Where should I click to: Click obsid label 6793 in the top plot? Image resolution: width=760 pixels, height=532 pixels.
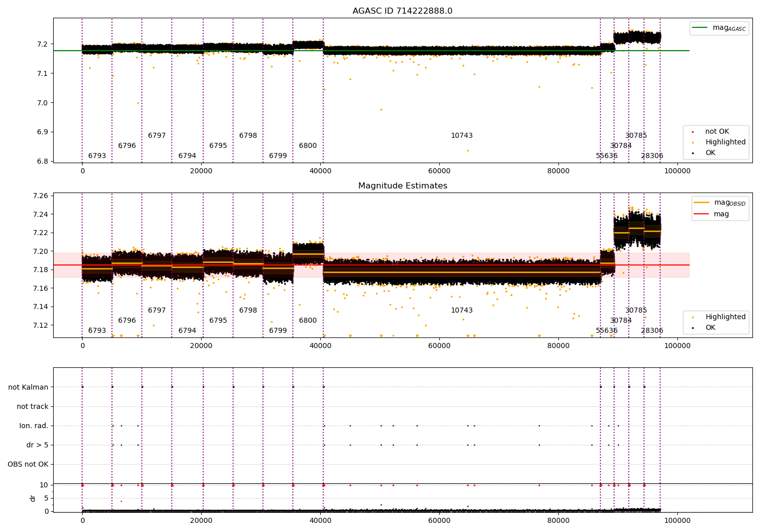coord(97,156)
